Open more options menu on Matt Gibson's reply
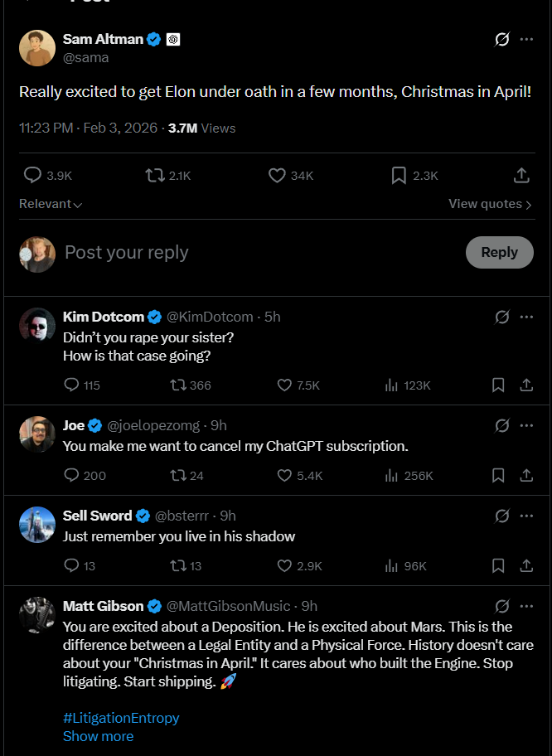This screenshot has height=756, width=552. pos(526,606)
